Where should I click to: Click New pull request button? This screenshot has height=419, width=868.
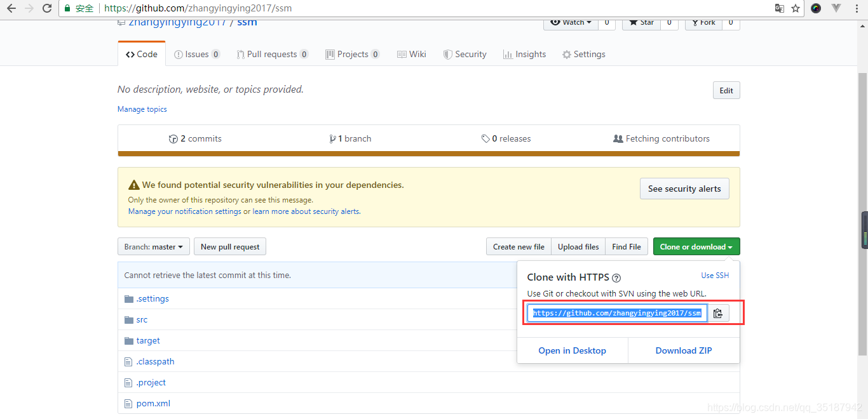pos(230,246)
